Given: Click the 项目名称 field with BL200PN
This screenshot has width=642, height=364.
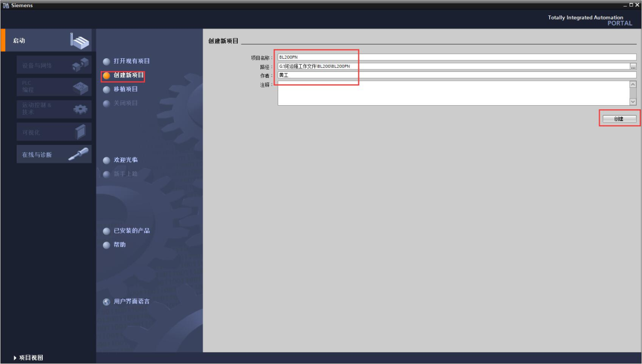Looking at the screenshot, I should pos(457,57).
